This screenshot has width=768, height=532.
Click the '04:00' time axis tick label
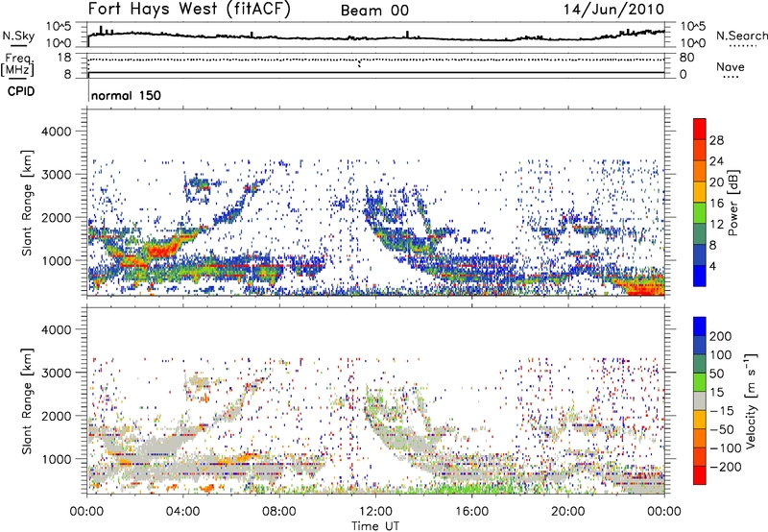pyautogui.click(x=182, y=512)
